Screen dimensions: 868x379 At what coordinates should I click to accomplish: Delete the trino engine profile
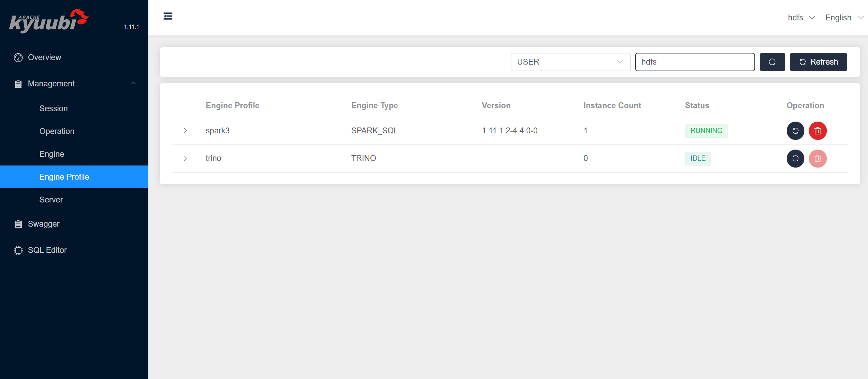click(x=818, y=159)
